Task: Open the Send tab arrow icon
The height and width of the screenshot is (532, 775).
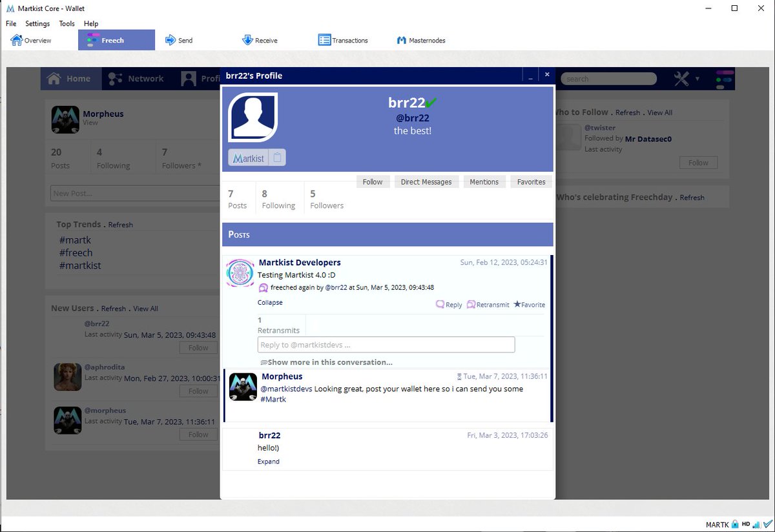Action: coord(170,40)
